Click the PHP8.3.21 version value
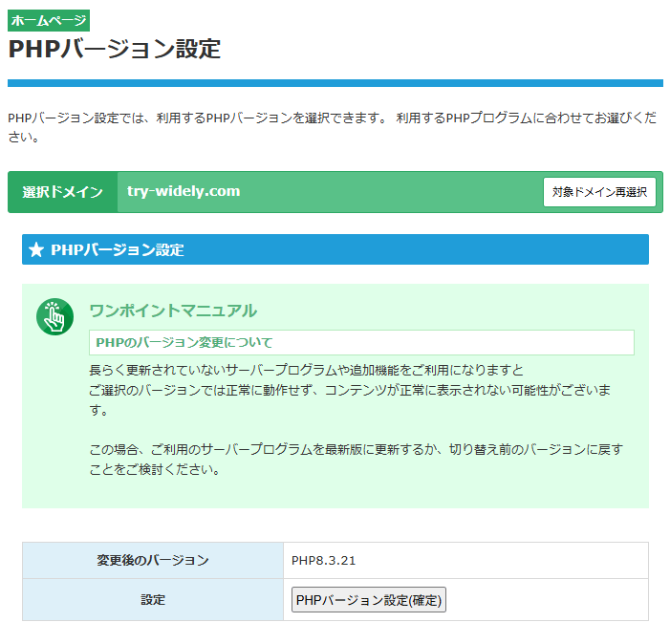This screenshot has height=644, width=670. pos(324,561)
